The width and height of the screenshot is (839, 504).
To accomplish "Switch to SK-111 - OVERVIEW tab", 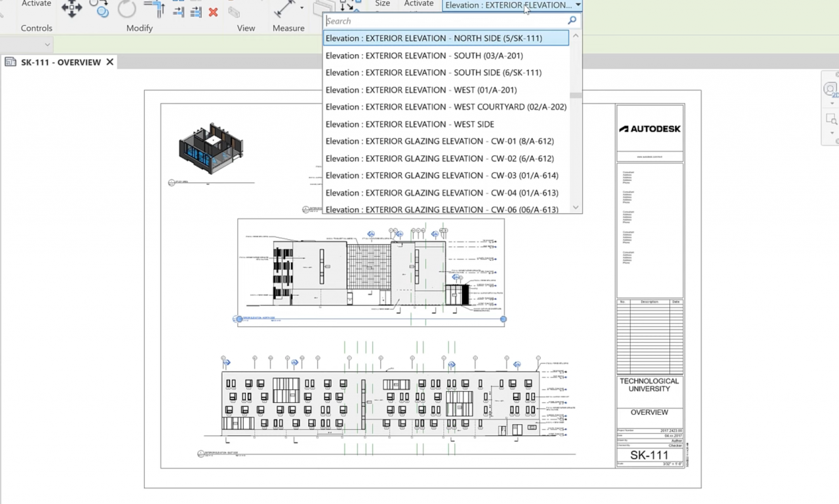I will [60, 62].
